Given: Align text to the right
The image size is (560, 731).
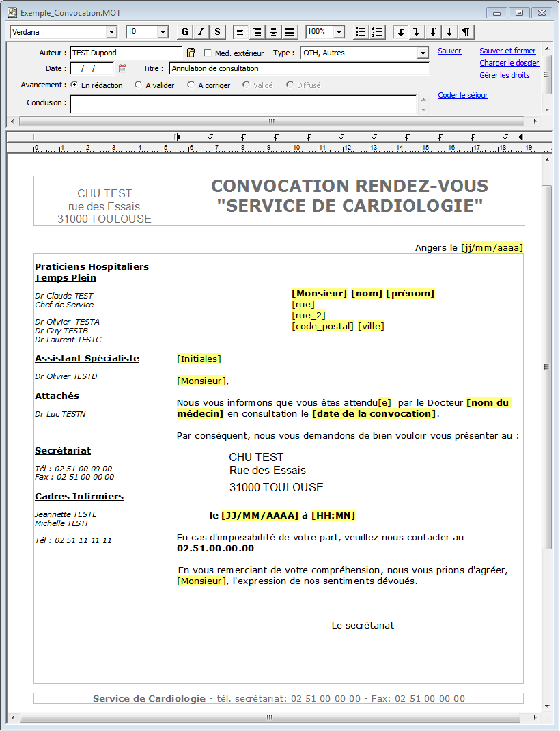Looking at the screenshot, I should tap(257, 31).
